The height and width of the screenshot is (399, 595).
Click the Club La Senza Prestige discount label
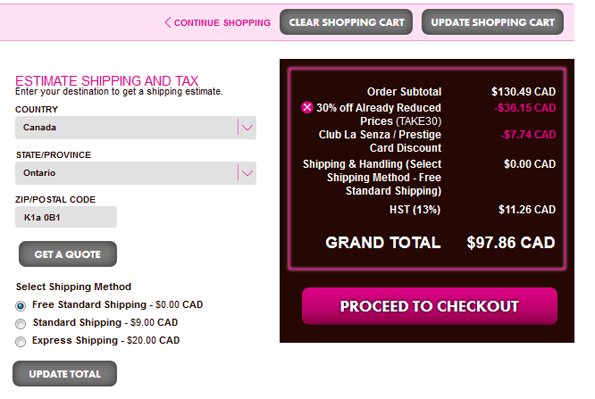point(380,141)
